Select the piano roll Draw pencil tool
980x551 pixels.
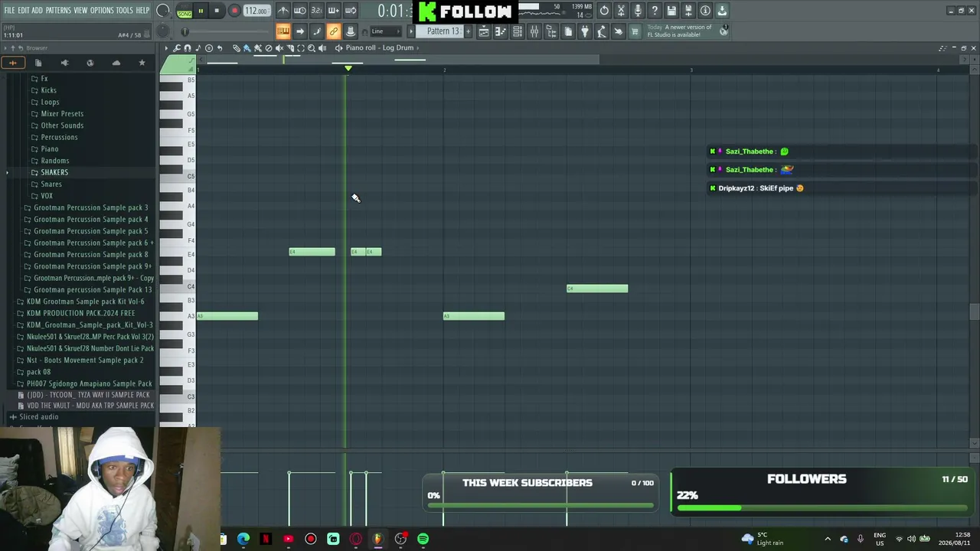click(x=237, y=48)
